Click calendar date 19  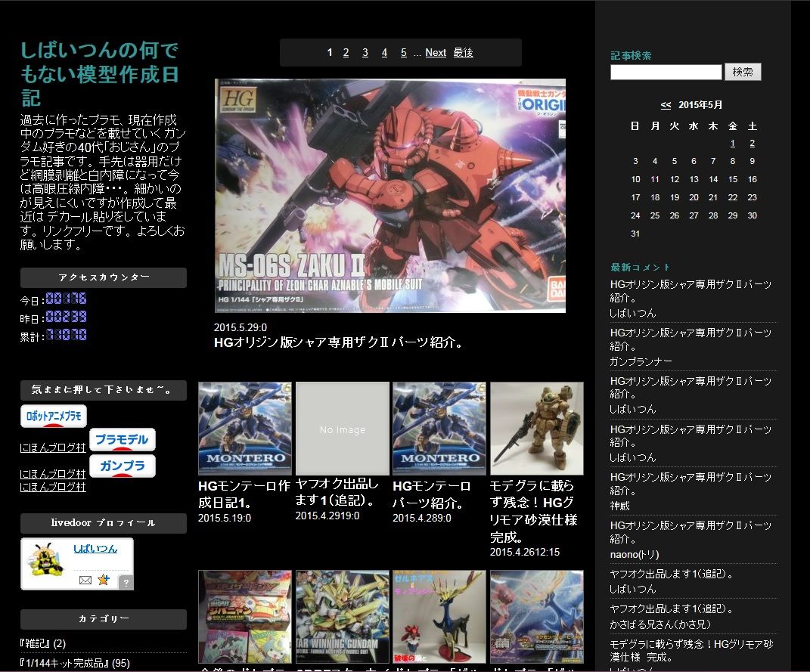pos(674,197)
